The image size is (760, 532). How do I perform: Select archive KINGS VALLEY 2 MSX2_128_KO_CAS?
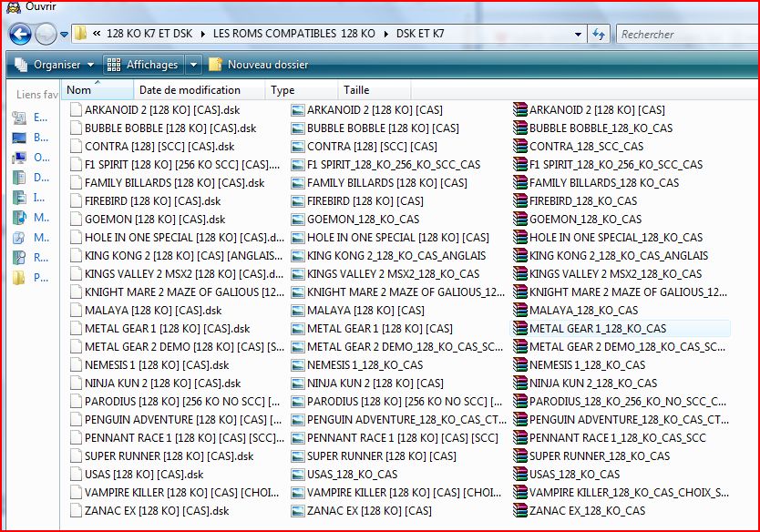608,274
